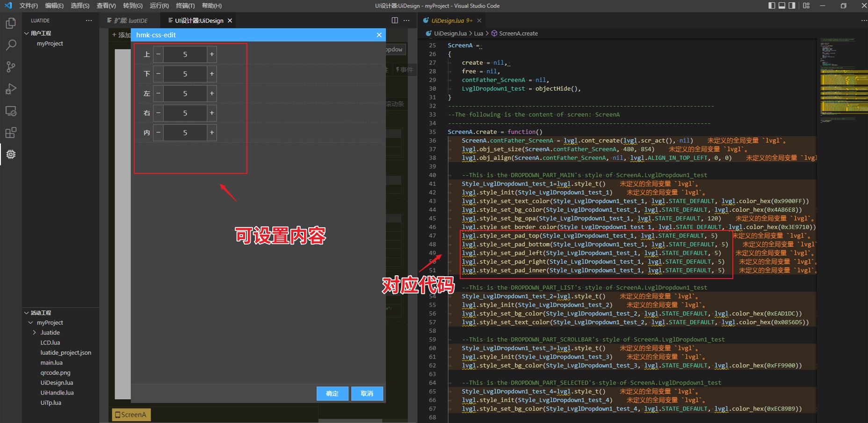
Task: Increase the 上 padding value with plus
Action: [x=212, y=54]
